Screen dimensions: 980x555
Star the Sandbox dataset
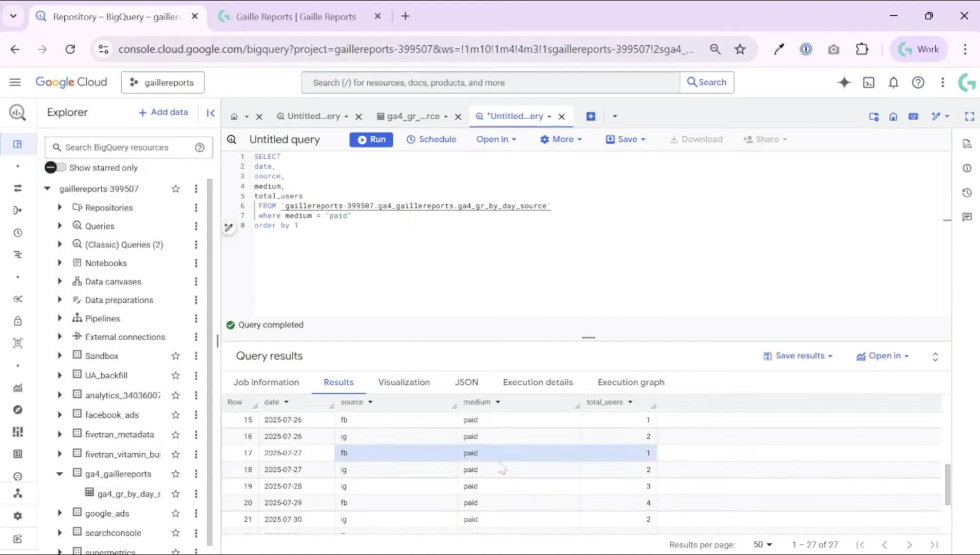pos(175,355)
